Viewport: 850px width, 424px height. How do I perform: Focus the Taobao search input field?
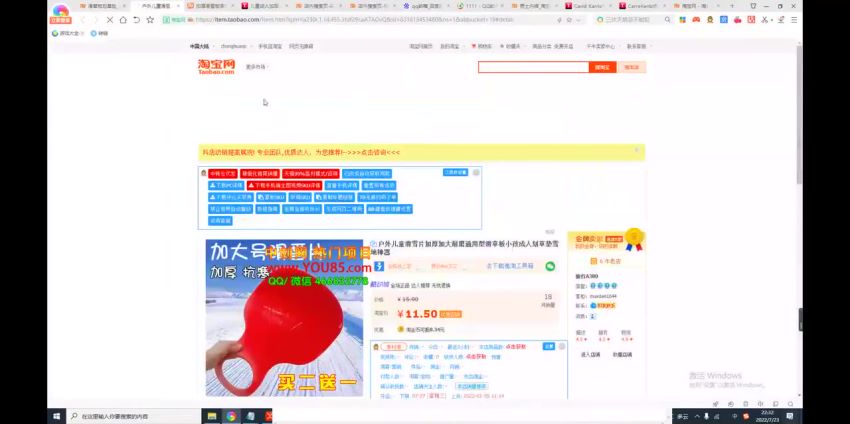tap(533, 67)
